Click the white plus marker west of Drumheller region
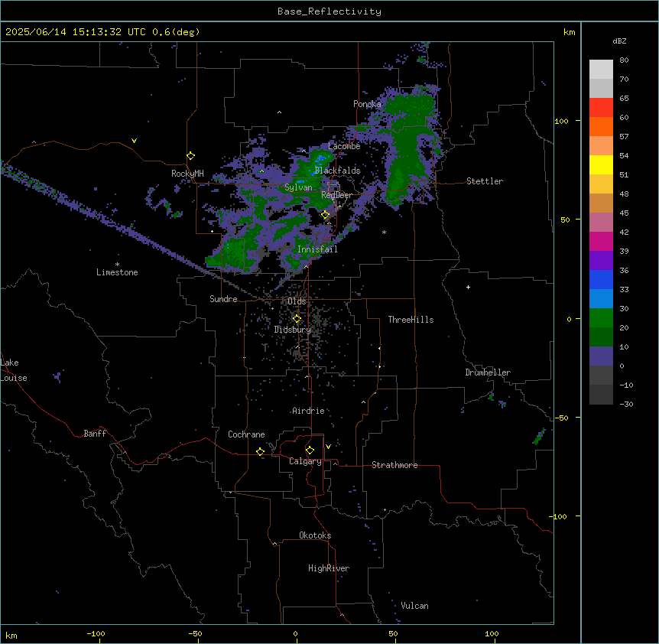Screen dimensions: 659x644 468,287
